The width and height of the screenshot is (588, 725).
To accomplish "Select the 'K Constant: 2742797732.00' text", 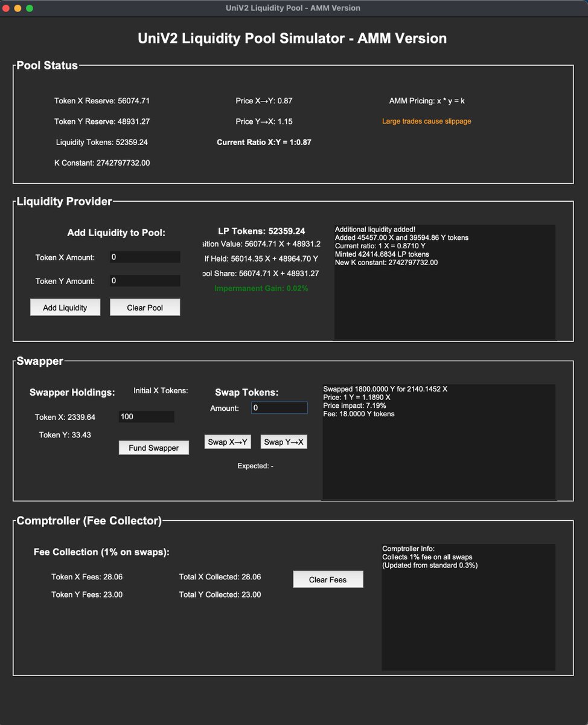I will pyautogui.click(x=102, y=163).
